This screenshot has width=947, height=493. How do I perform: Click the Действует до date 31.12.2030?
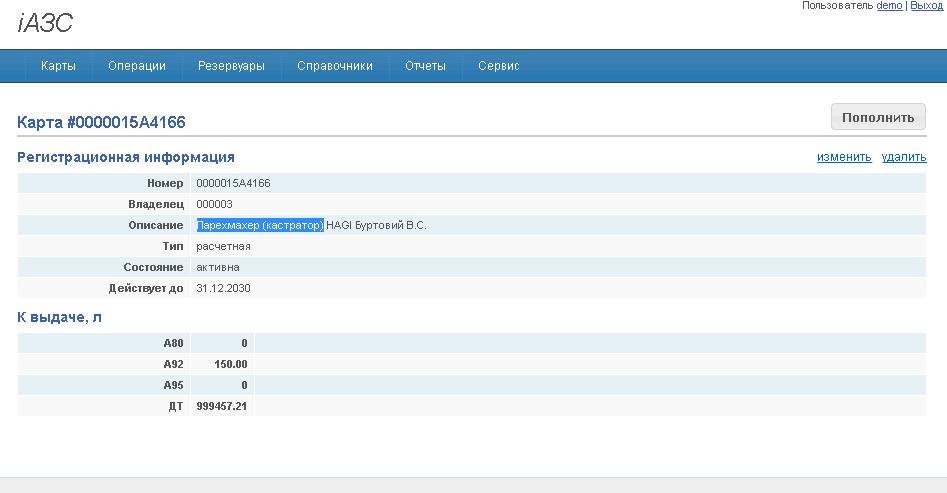pos(223,288)
